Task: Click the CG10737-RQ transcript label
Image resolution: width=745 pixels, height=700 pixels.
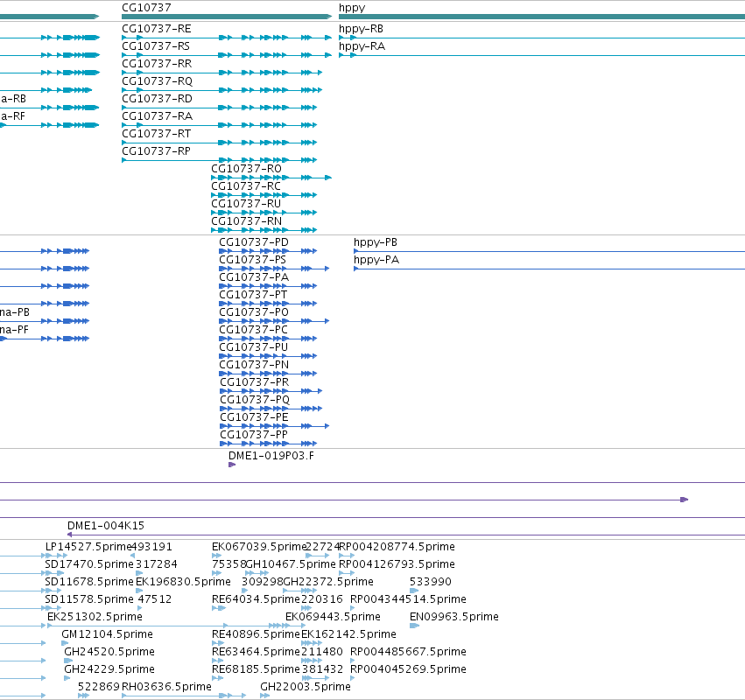Action: click(158, 81)
